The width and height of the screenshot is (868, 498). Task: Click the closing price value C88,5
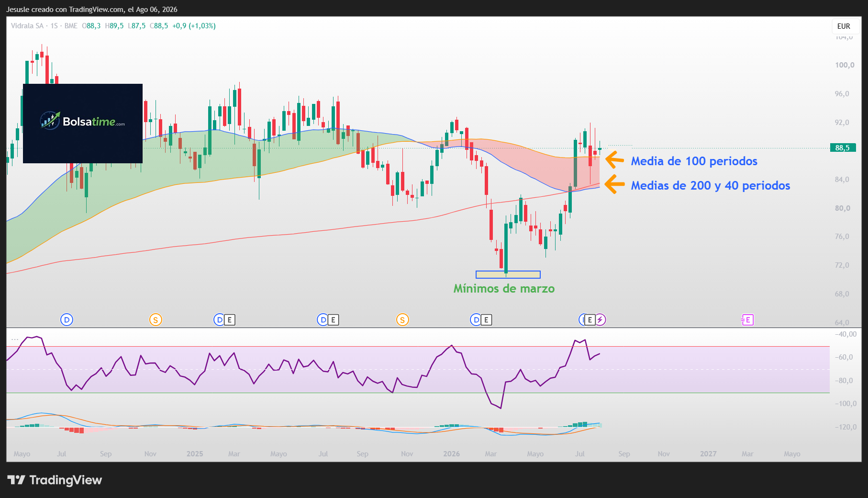pos(159,26)
